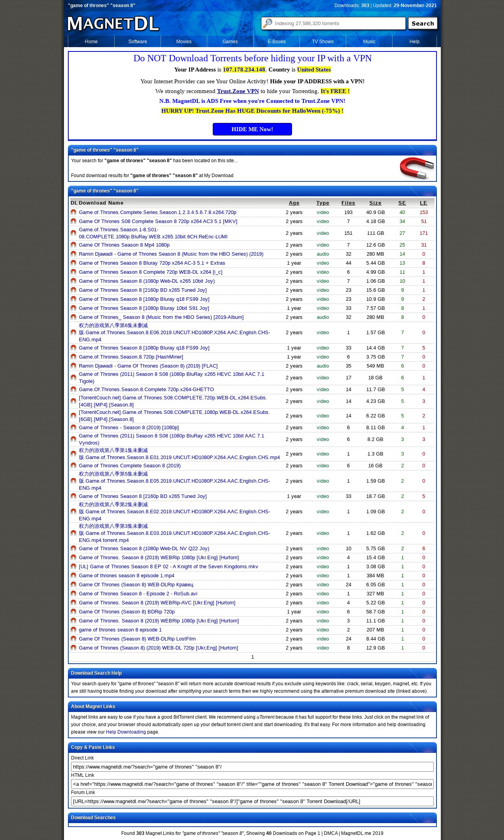Click magnet icon for [1080p Bluray 10bit S91 Joy]

click(73, 308)
